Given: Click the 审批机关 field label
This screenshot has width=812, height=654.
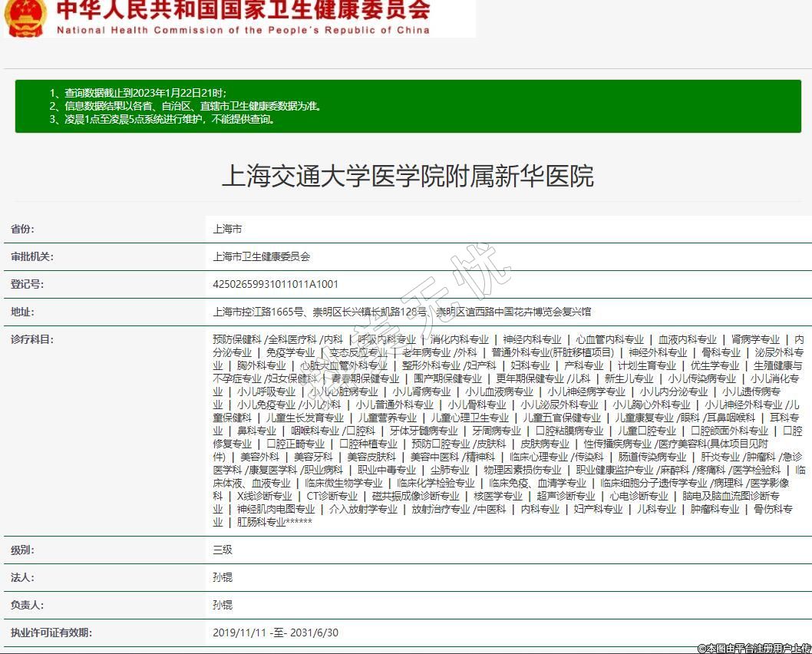Looking at the screenshot, I should 32,257.
